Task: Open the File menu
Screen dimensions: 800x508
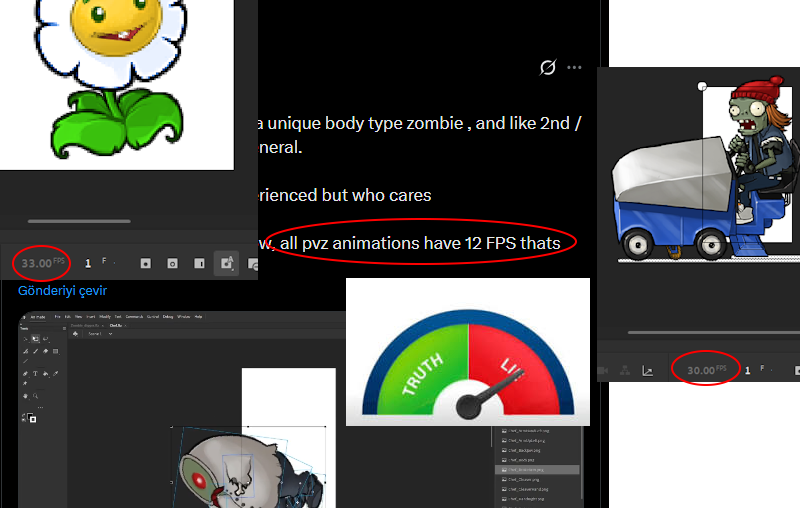Action: (x=58, y=317)
